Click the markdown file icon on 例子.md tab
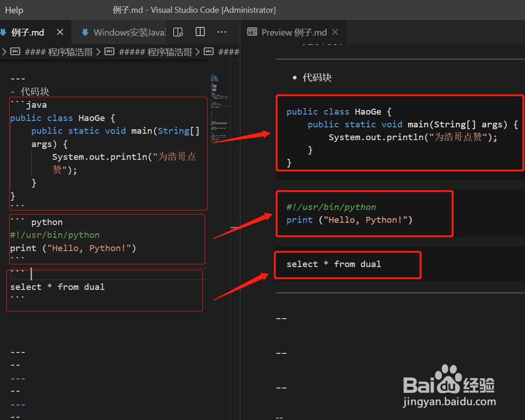This screenshot has width=525, height=420. point(3,32)
